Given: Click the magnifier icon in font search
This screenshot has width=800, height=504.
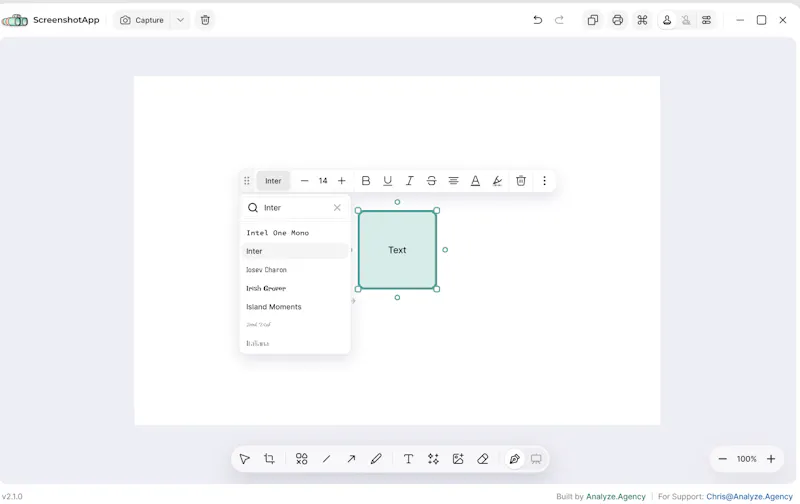Looking at the screenshot, I should [253, 208].
